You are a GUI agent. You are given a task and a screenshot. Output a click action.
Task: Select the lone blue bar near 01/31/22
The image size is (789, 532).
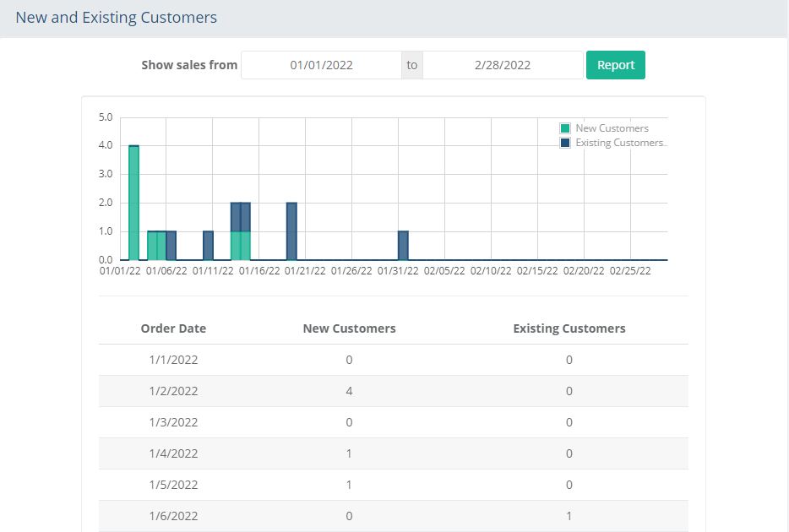403,246
